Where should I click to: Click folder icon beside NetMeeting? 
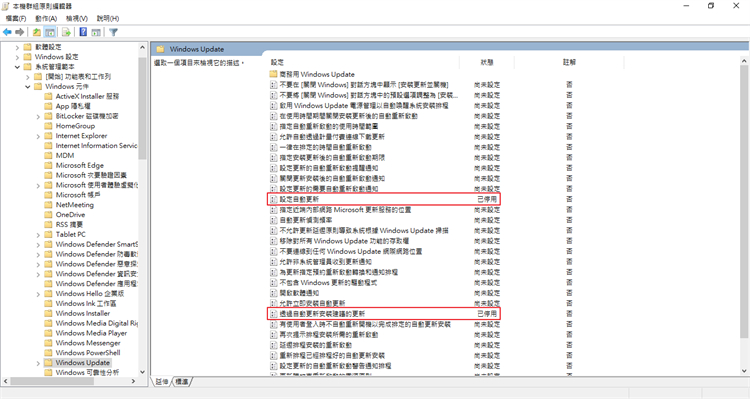point(48,205)
